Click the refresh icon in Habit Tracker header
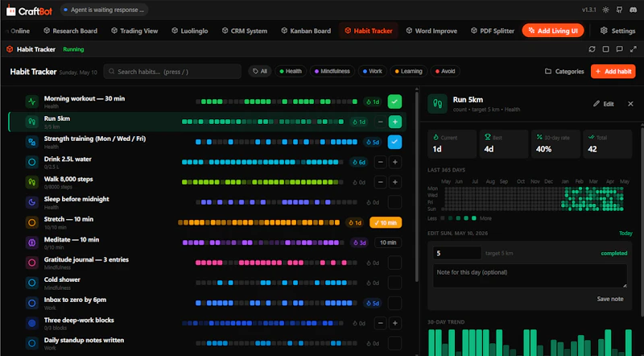The image size is (644, 356). point(592,49)
